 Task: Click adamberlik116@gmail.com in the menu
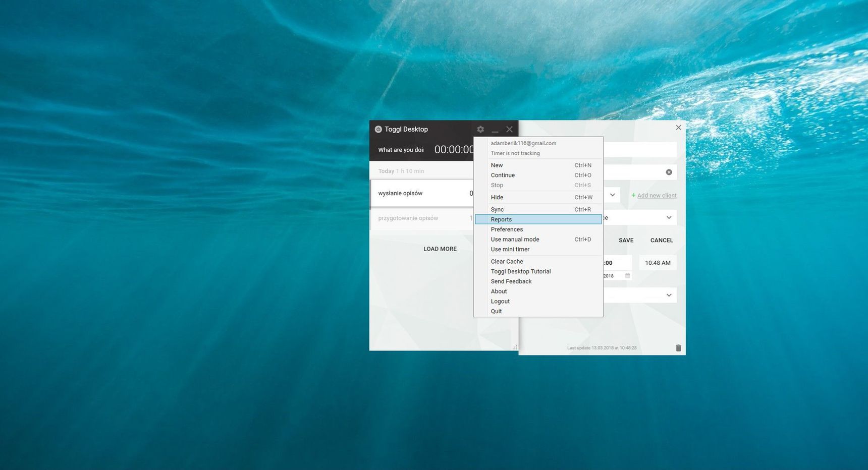[523, 143]
